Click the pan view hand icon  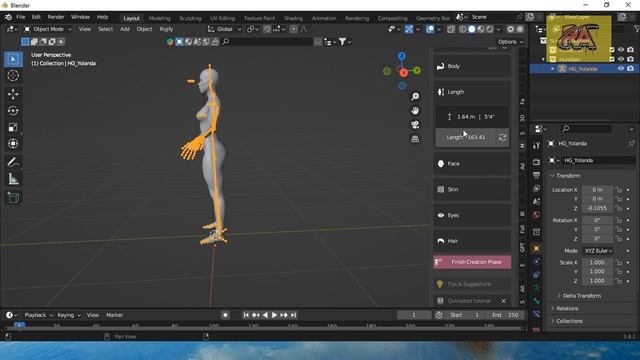coord(415,111)
